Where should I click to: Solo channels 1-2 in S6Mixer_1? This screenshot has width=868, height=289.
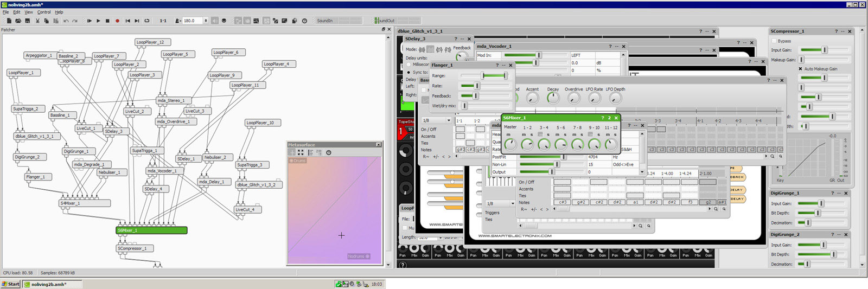click(x=532, y=134)
